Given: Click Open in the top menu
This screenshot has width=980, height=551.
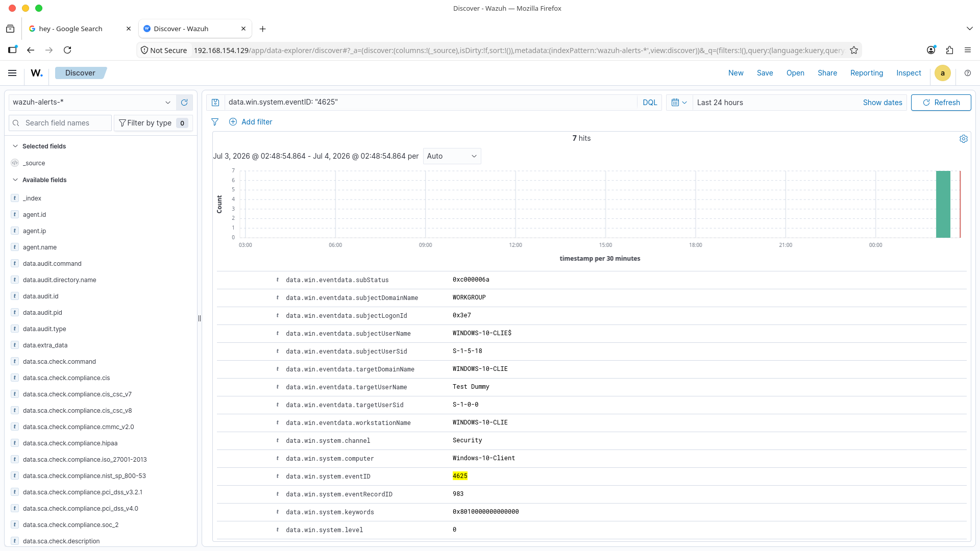Looking at the screenshot, I should point(795,73).
